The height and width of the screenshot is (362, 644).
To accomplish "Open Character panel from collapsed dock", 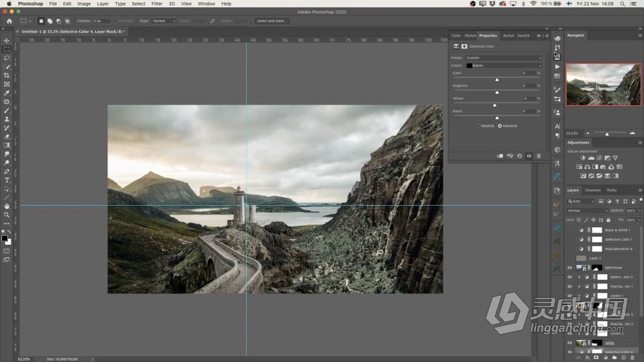I will pyautogui.click(x=557, y=127).
